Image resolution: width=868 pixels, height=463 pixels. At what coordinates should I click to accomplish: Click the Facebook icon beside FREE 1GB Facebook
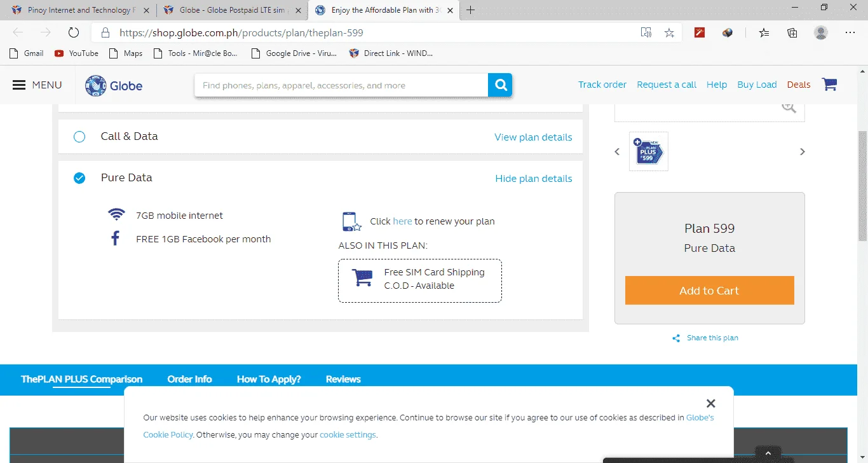[x=115, y=239]
